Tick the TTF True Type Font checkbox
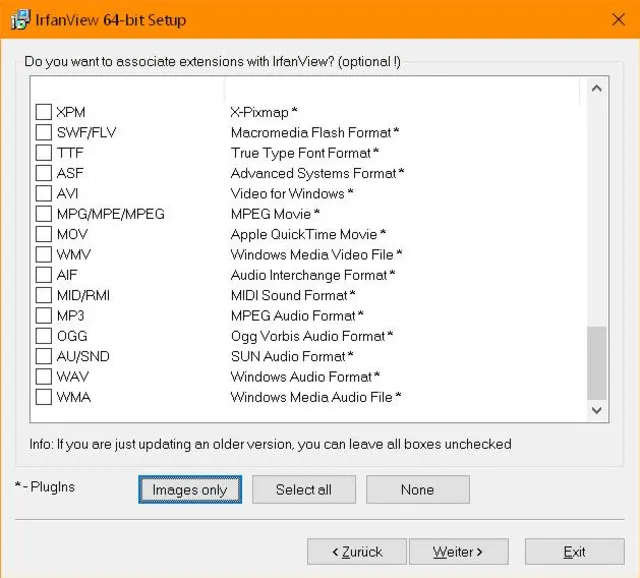 44,153
